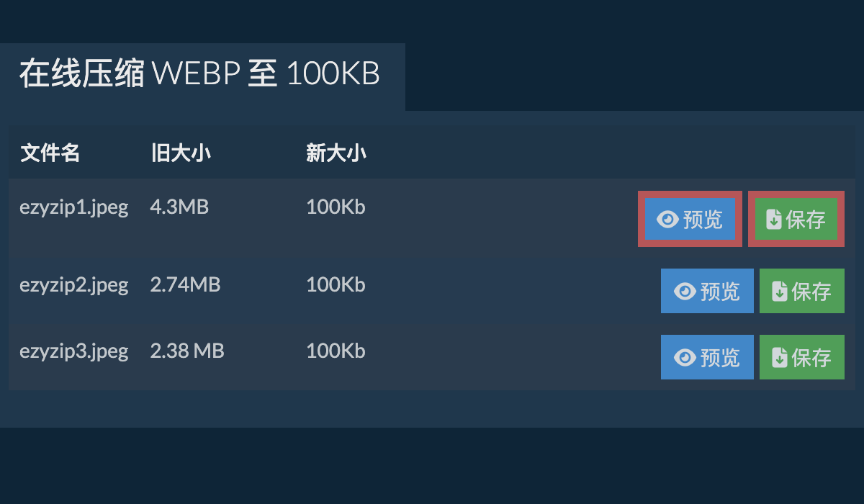The image size is (864, 504).
Task: Save ezyzip3.jpeg using the 保存 button
Action: point(801,357)
